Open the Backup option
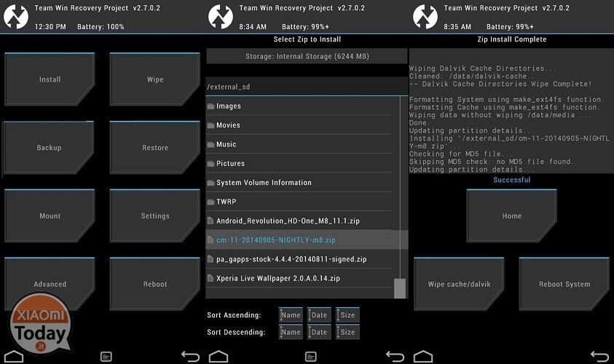The width and height of the screenshot is (614, 364). click(x=49, y=148)
